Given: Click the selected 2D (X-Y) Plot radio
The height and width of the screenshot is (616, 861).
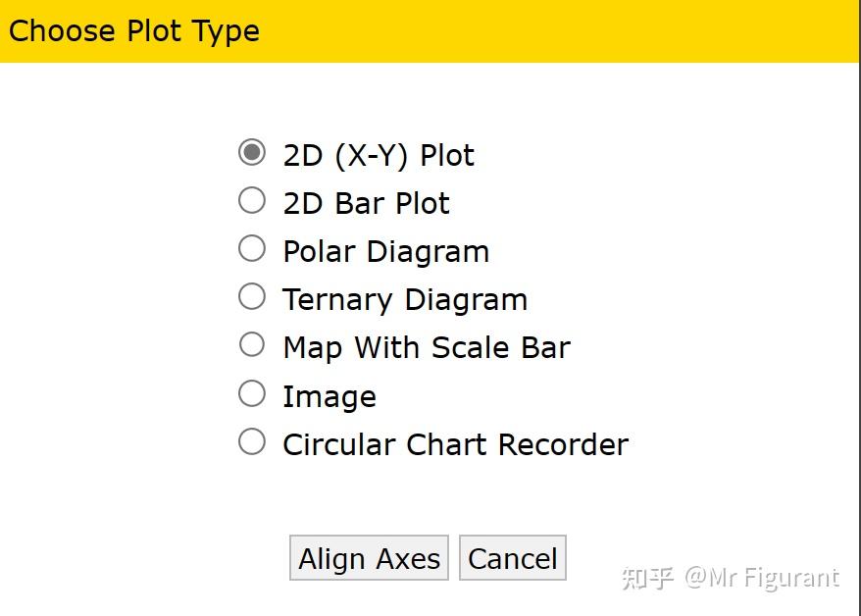Looking at the screenshot, I should (x=252, y=152).
